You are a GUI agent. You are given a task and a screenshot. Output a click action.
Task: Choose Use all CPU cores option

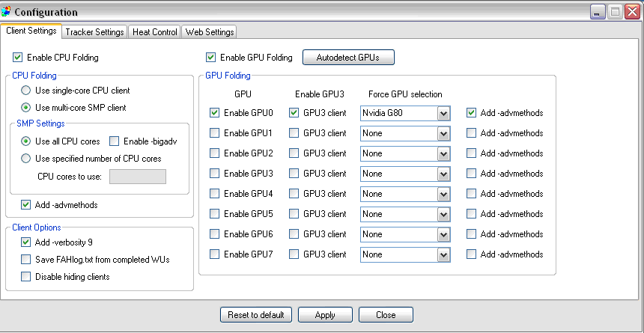click(x=26, y=141)
